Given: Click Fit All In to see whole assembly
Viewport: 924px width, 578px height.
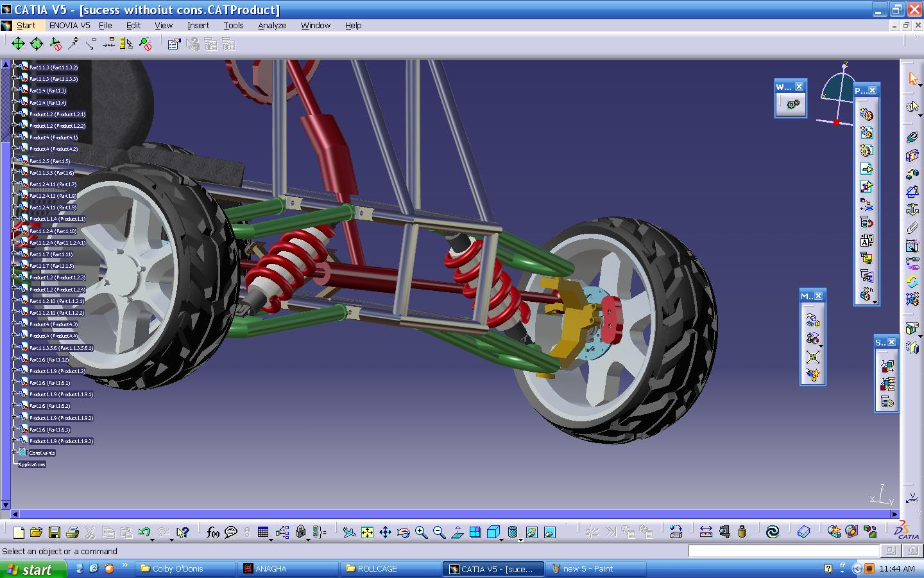Looking at the screenshot, I should pos(367,533).
